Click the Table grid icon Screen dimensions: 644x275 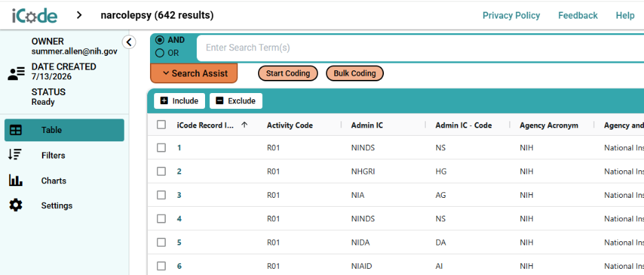tap(16, 130)
